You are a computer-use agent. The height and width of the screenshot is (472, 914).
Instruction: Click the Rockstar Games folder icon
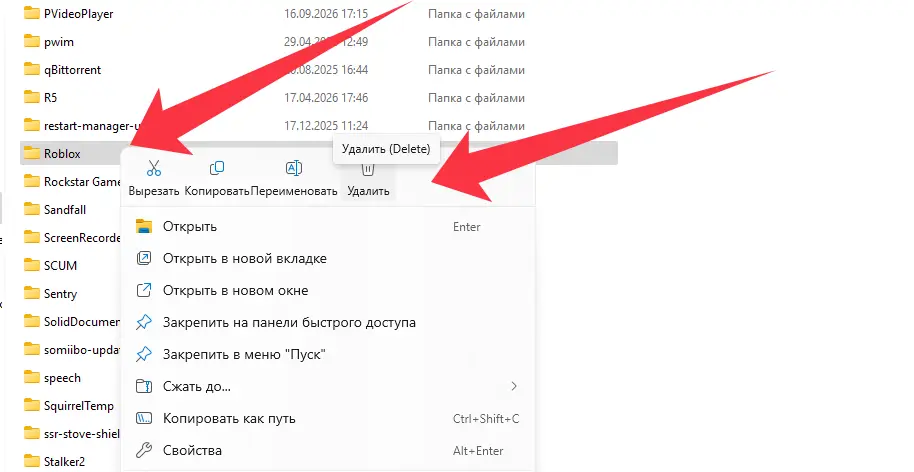(31, 181)
